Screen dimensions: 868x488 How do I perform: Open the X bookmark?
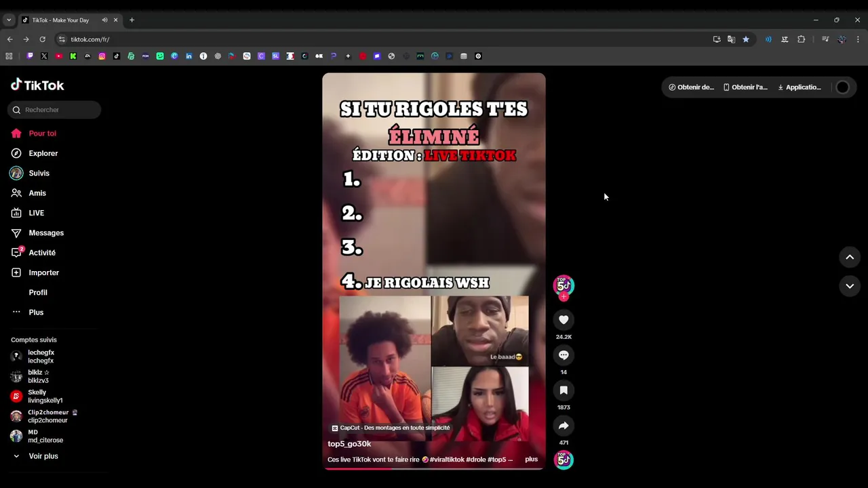tap(44, 56)
